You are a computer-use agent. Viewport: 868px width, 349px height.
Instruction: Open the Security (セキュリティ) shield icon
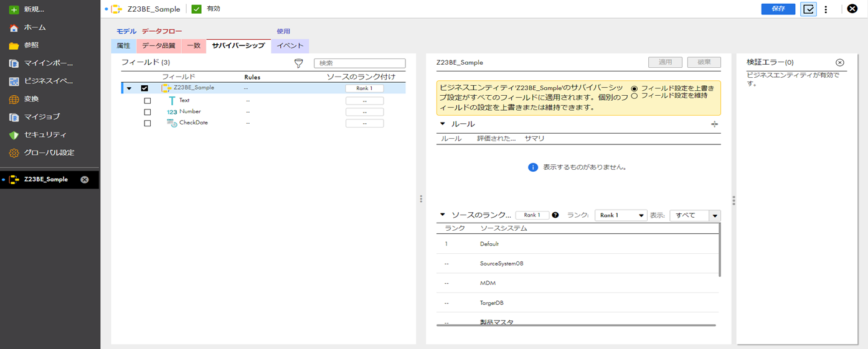tap(14, 135)
